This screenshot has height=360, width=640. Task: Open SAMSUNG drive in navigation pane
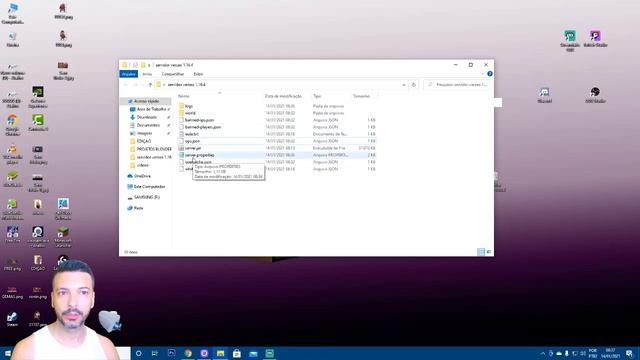pos(146,197)
